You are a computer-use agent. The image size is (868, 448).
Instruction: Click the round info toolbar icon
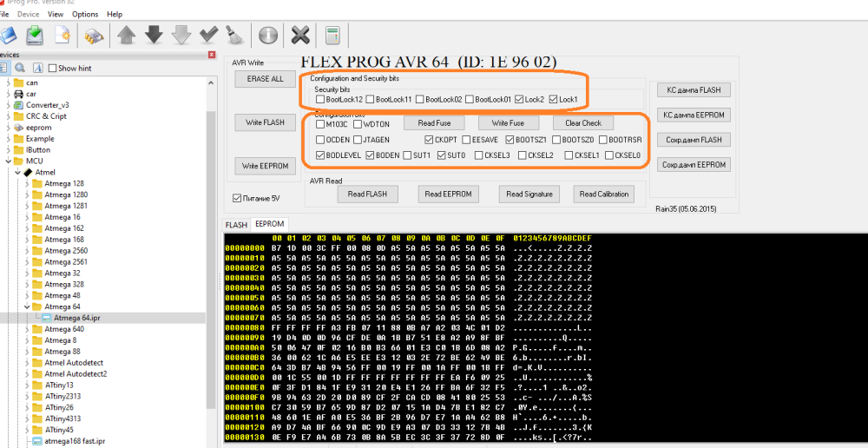tap(268, 36)
